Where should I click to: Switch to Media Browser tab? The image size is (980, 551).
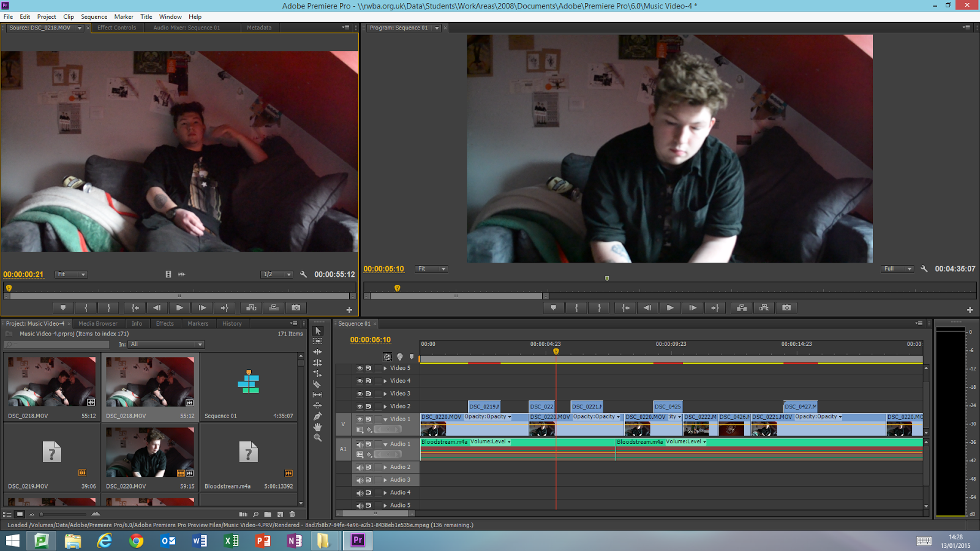pos(98,324)
